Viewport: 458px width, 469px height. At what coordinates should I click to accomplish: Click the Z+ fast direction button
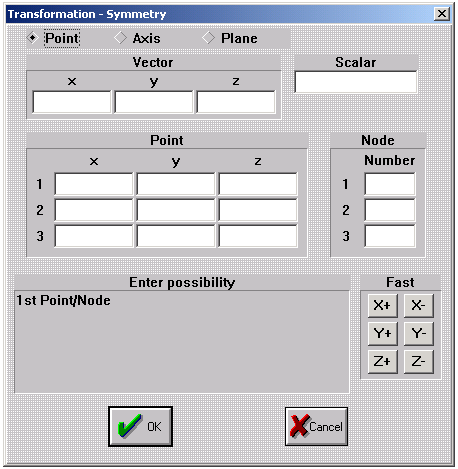383,361
